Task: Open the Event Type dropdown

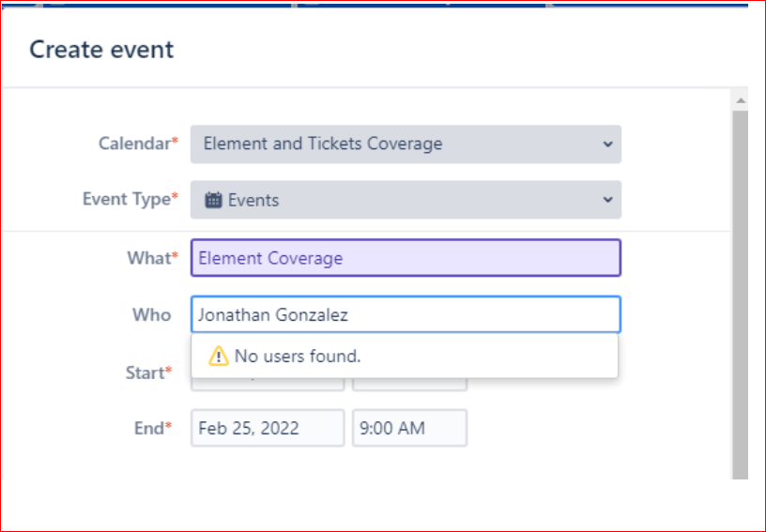Action: (404, 200)
